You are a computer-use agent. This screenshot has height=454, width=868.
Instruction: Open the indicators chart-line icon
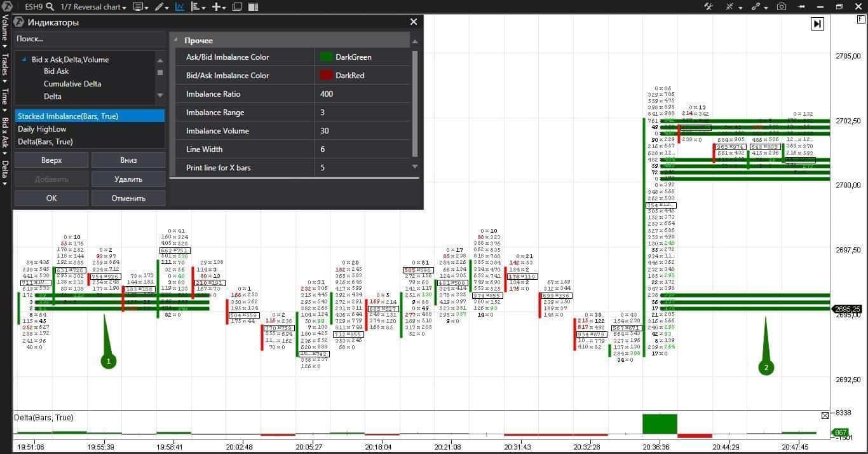coord(180,6)
